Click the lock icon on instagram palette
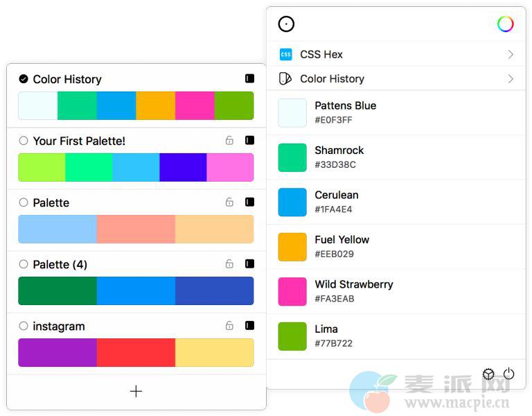532x416 pixels. tap(229, 326)
